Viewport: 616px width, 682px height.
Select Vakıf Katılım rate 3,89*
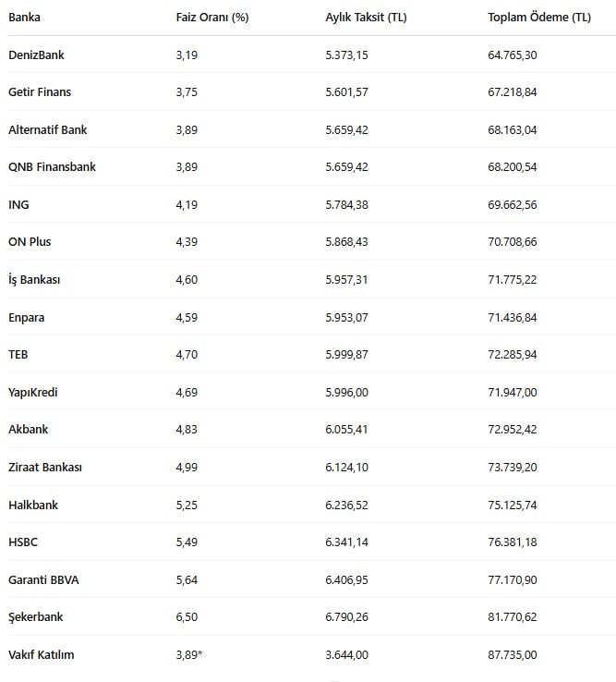click(189, 654)
